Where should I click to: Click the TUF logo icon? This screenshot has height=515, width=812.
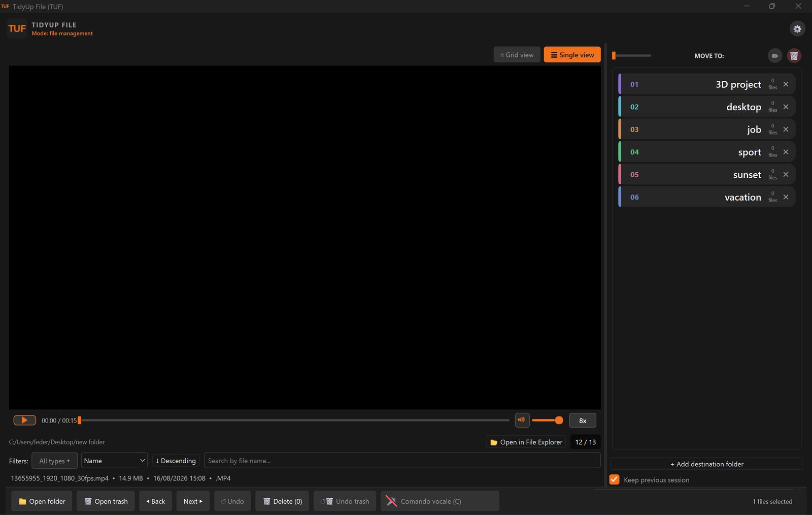[x=17, y=28]
